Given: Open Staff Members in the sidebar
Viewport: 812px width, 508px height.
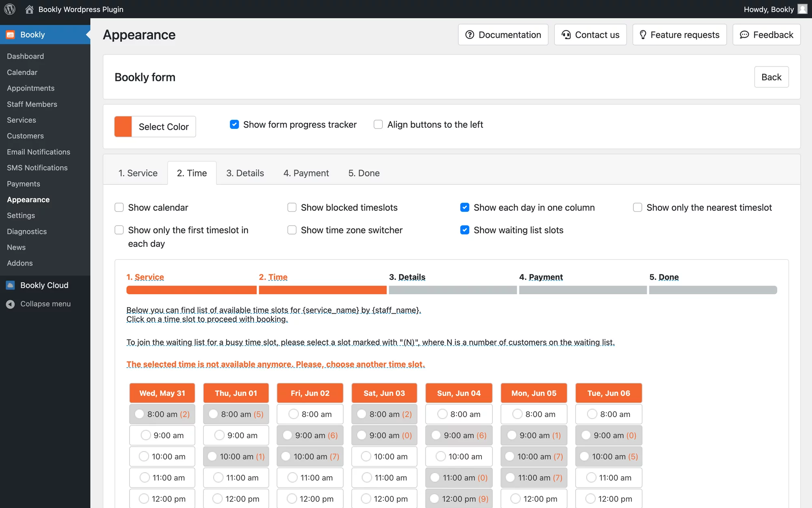Looking at the screenshot, I should click(32, 104).
